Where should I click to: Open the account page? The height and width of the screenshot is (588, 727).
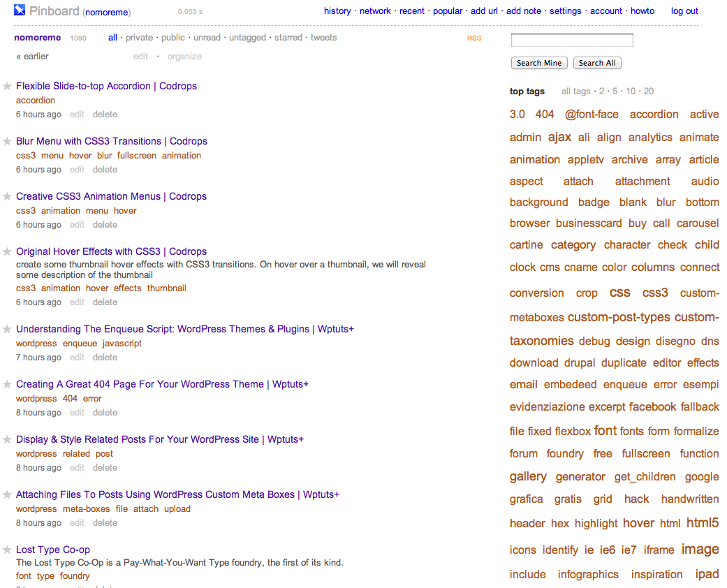(606, 11)
